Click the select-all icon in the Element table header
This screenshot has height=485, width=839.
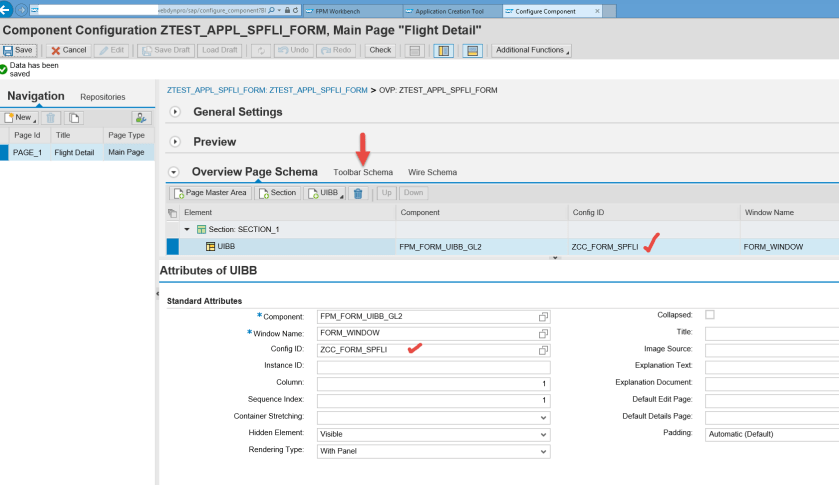(172, 213)
